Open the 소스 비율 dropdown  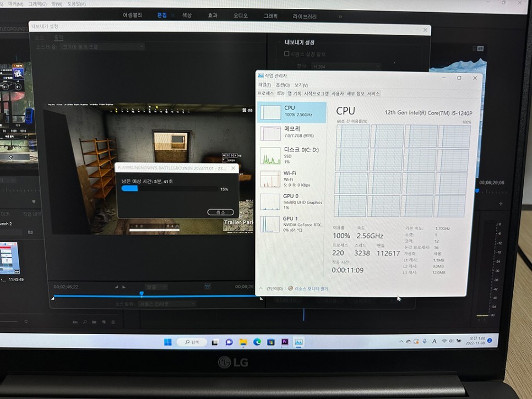pos(102,46)
